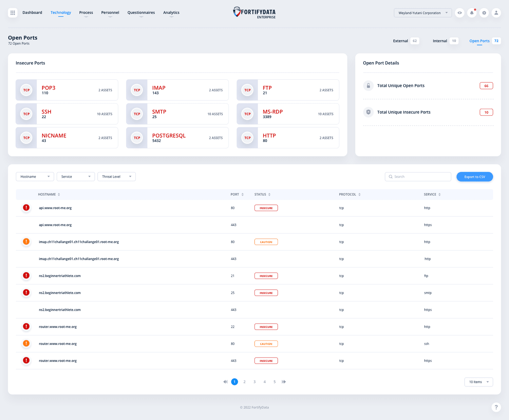This screenshot has height=420, width=509.
Task: Change items per page via 10 Items dropdown
Action: click(x=478, y=382)
